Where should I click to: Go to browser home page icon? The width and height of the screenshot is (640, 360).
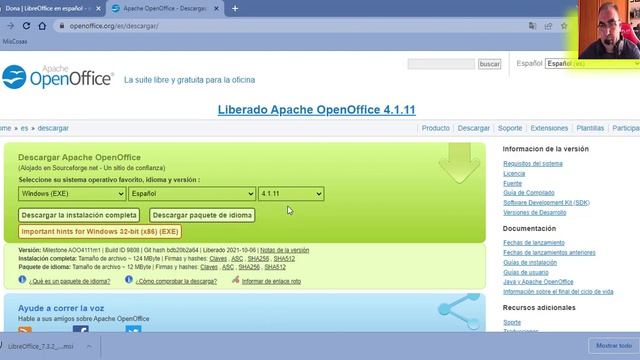[42, 26]
